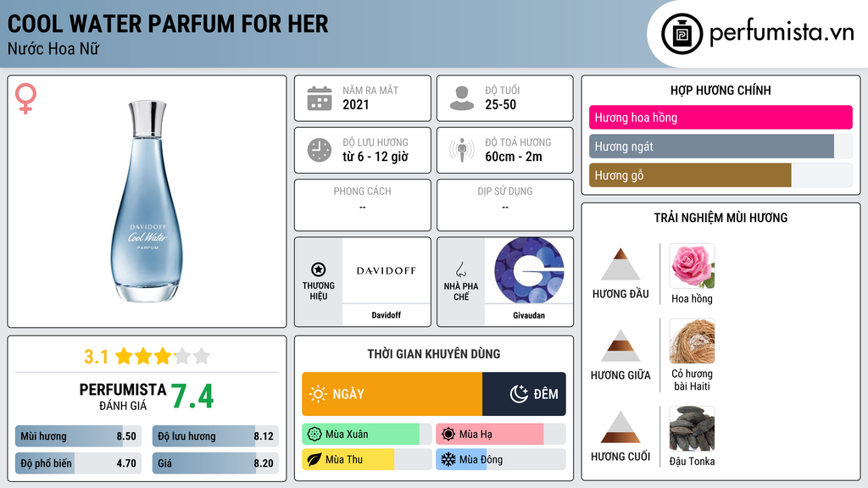The image size is (868, 488).
Task: Click the first filled yellow rating star
Action: point(124,356)
